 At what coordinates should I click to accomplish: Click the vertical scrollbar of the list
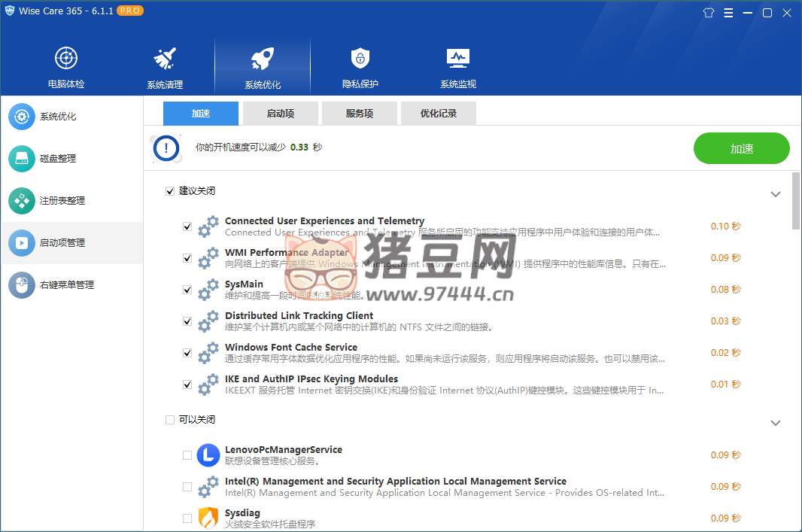click(796, 200)
